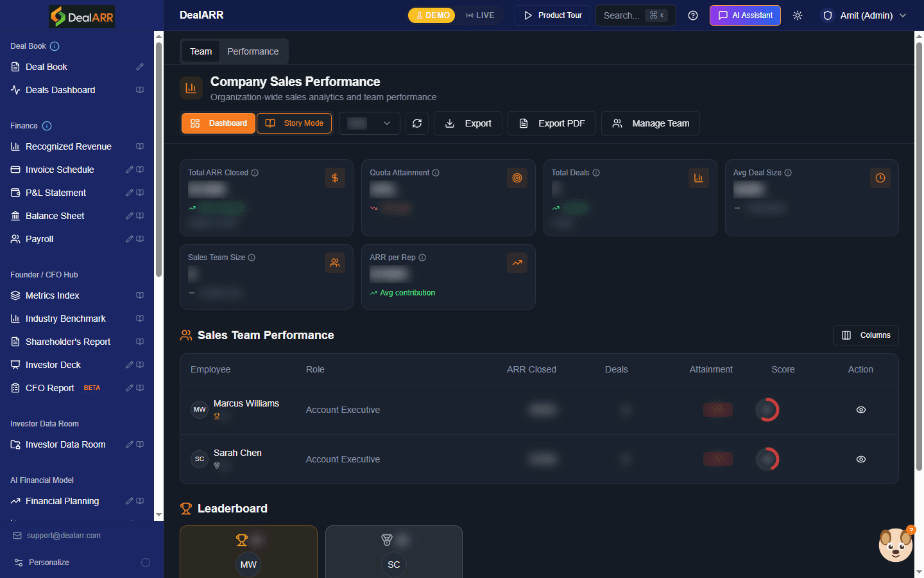This screenshot has height=578, width=924.
Task: Click Marcus Williams leaderboard card
Action: coord(248,552)
